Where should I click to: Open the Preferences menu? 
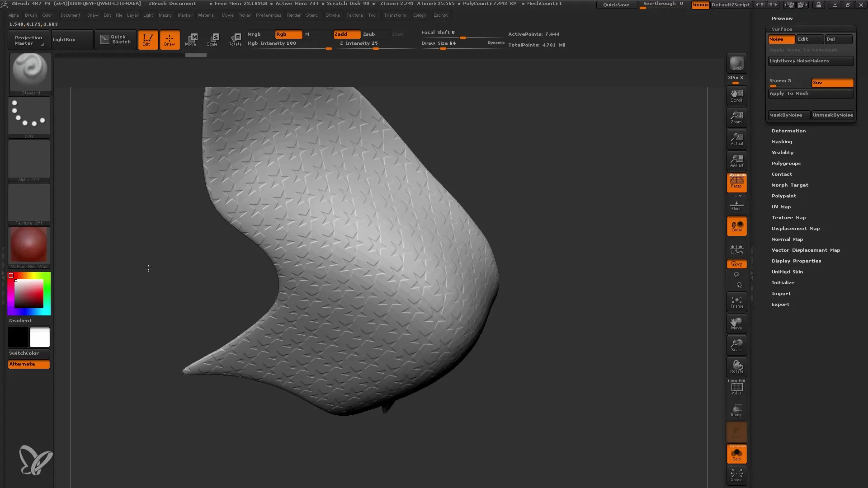click(x=269, y=15)
